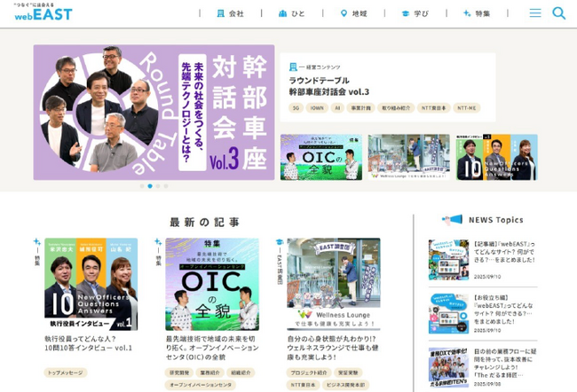Screen dimensions: 577x392
Task: Open the 地域 navigation menu
Action: coord(353,13)
